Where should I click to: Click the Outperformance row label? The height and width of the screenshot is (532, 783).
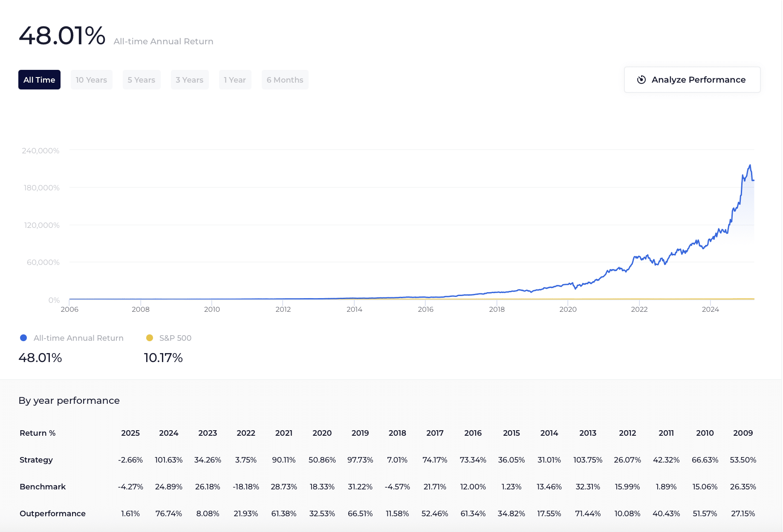click(52, 513)
